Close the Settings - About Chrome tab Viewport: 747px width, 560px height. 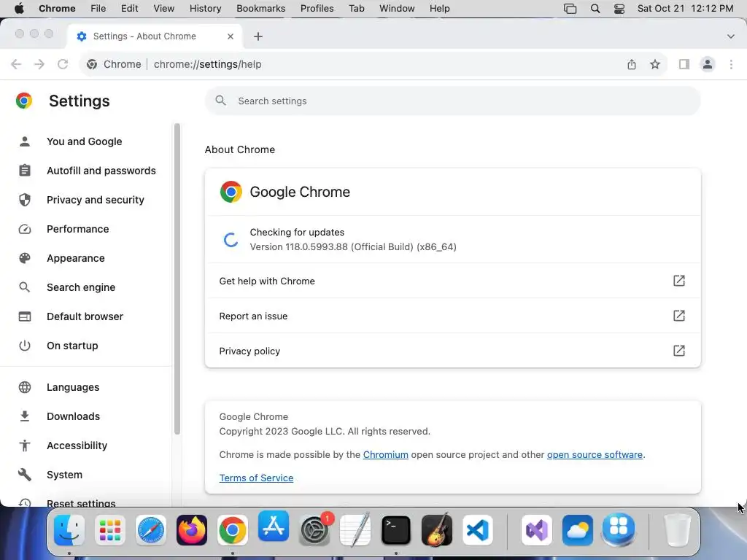[x=231, y=36]
